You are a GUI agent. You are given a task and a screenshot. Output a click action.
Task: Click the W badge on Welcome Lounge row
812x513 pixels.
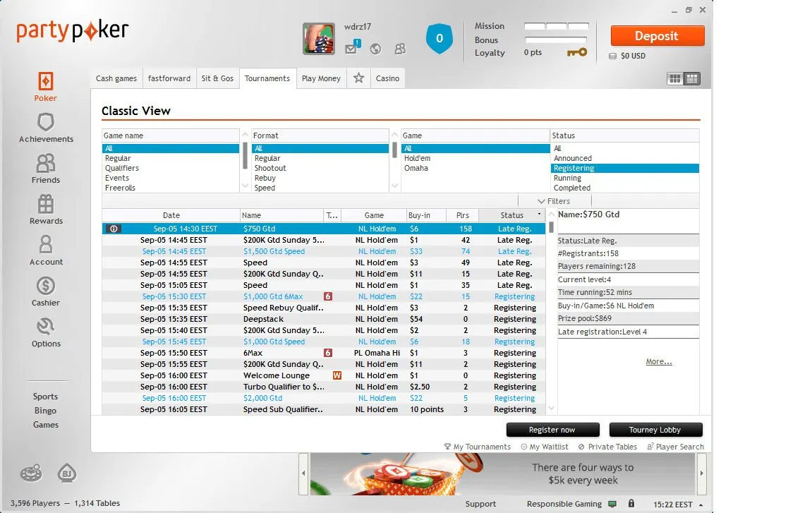click(x=337, y=375)
